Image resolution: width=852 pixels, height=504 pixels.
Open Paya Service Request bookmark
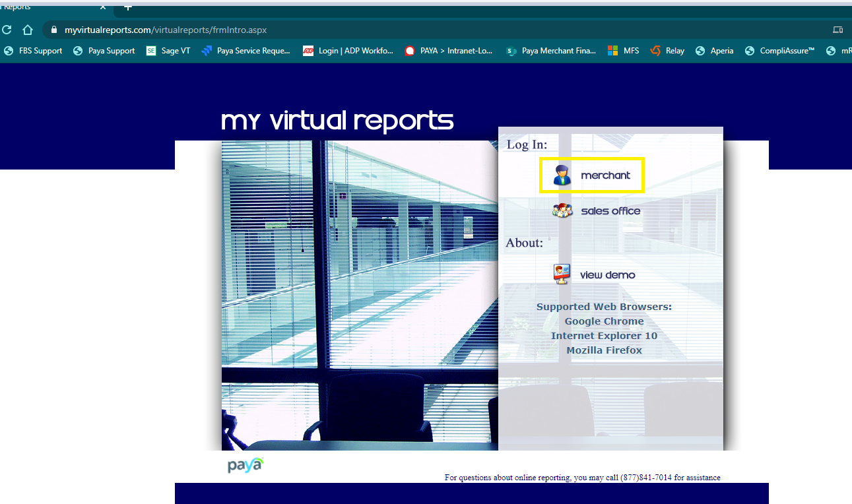pos(246,51)
